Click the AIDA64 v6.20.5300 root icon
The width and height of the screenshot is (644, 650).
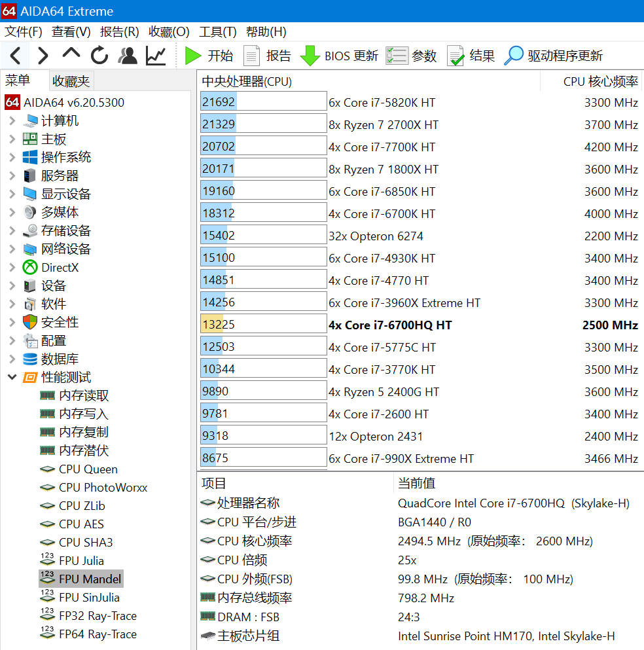[x=12, y=102]
